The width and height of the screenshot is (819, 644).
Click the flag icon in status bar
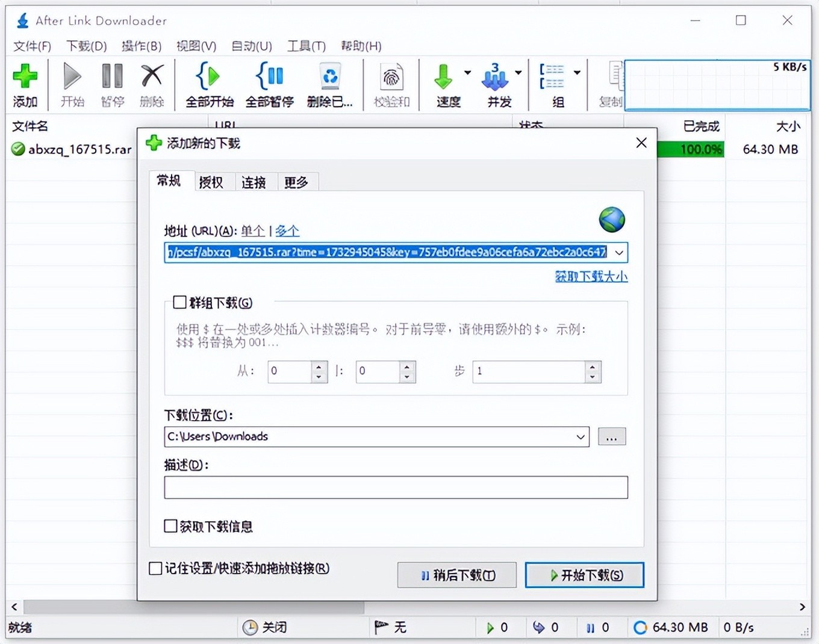coord(381,628)
